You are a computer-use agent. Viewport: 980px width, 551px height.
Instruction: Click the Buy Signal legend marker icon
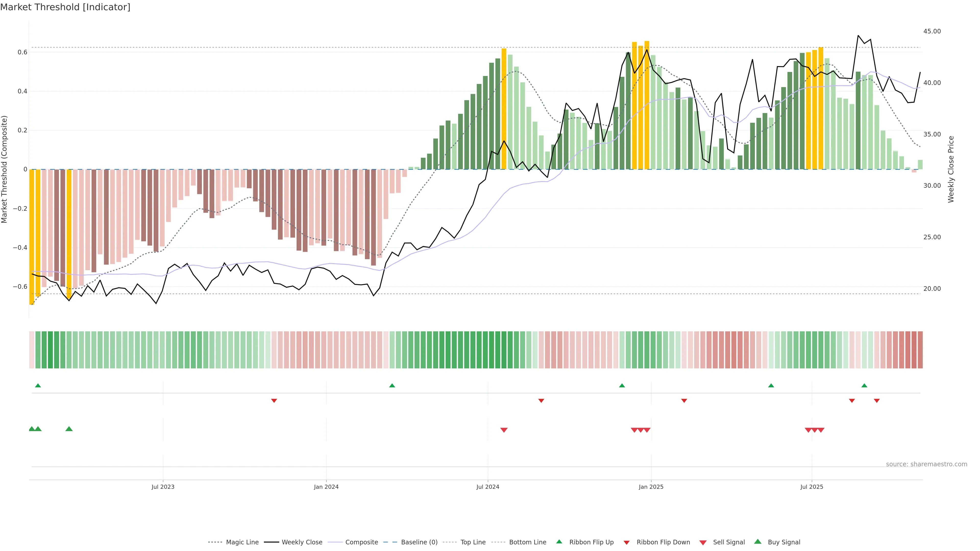[757, 542]
